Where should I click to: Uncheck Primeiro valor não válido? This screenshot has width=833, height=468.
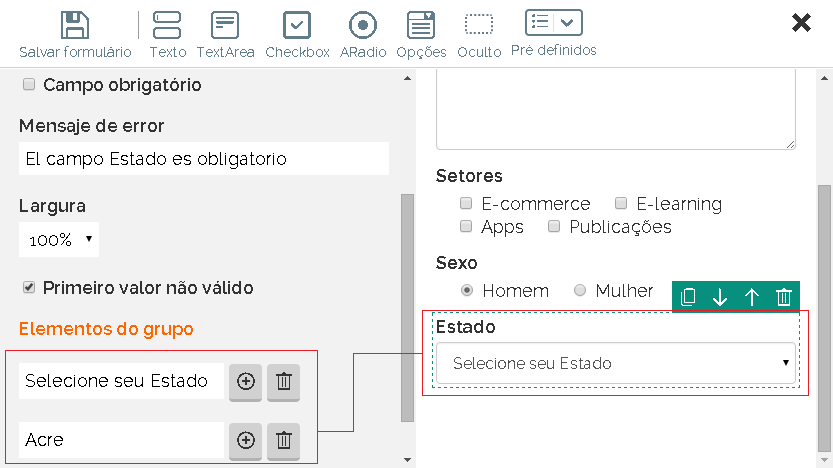29,288
